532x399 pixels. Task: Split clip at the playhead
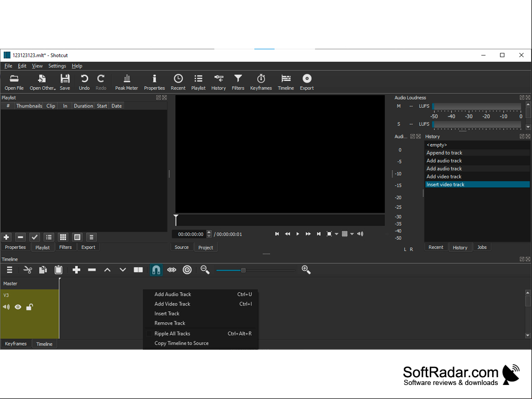pyautogui.click(x=138, y=270)
